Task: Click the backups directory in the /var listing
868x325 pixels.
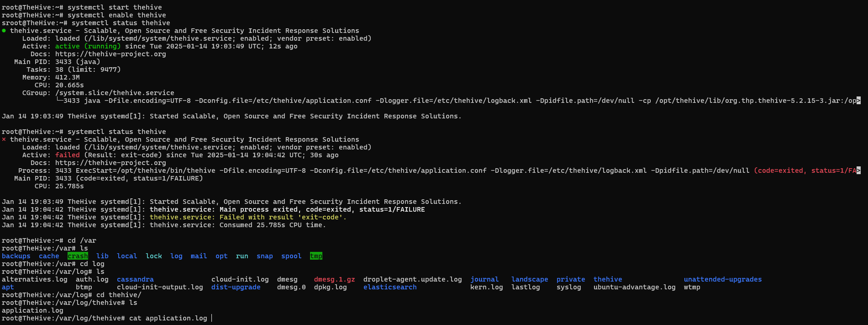Action: tap(16, 256)
